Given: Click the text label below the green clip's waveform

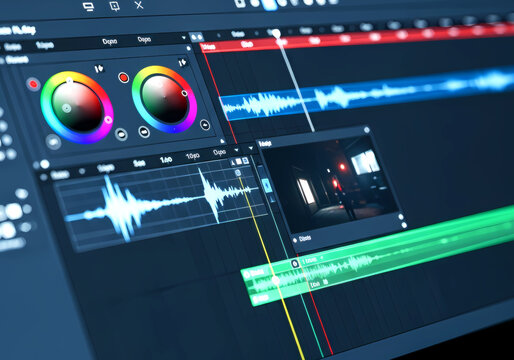Looking at the screenshot, I should click(315, 284).
